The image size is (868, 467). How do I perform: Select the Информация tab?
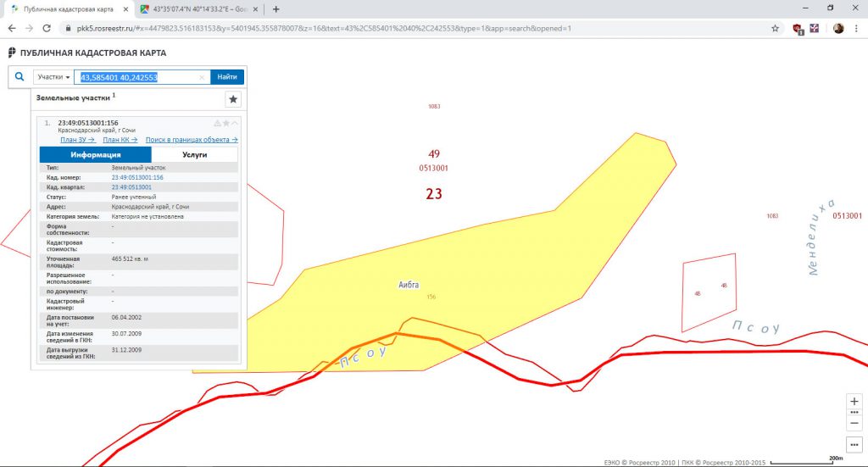point(96,155)
